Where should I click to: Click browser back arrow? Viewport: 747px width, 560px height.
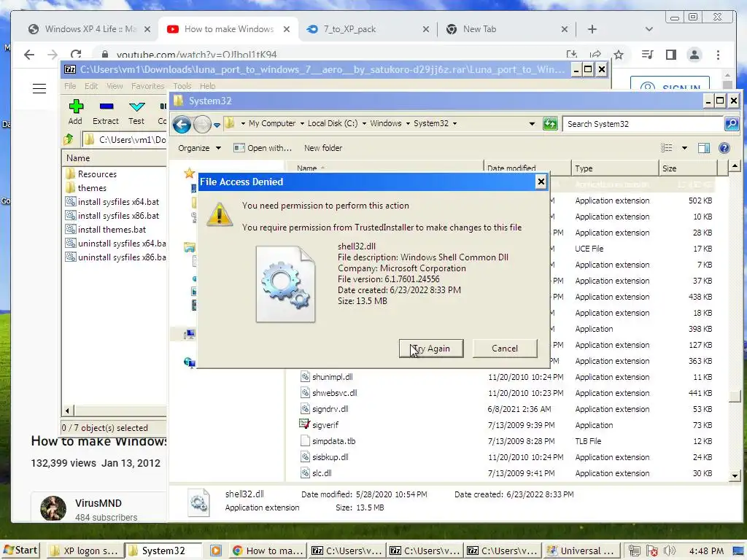(x=29, y=55)
